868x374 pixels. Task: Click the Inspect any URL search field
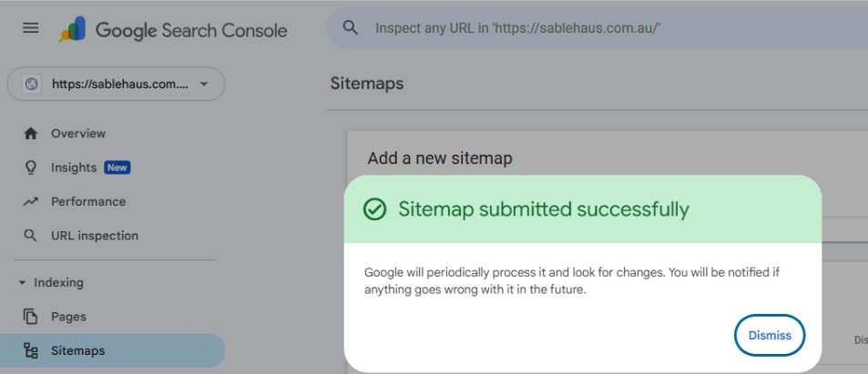click(609, 27)
